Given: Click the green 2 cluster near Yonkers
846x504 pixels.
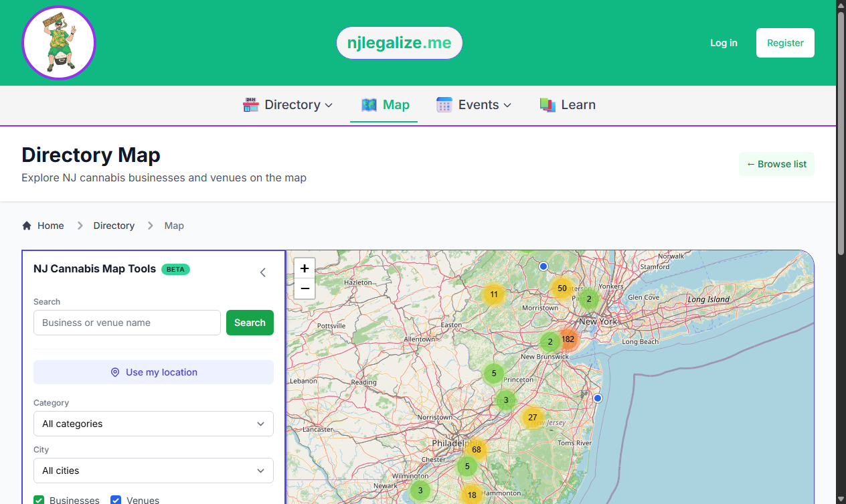Looking at the screenshot, I should tap(589, 299).
